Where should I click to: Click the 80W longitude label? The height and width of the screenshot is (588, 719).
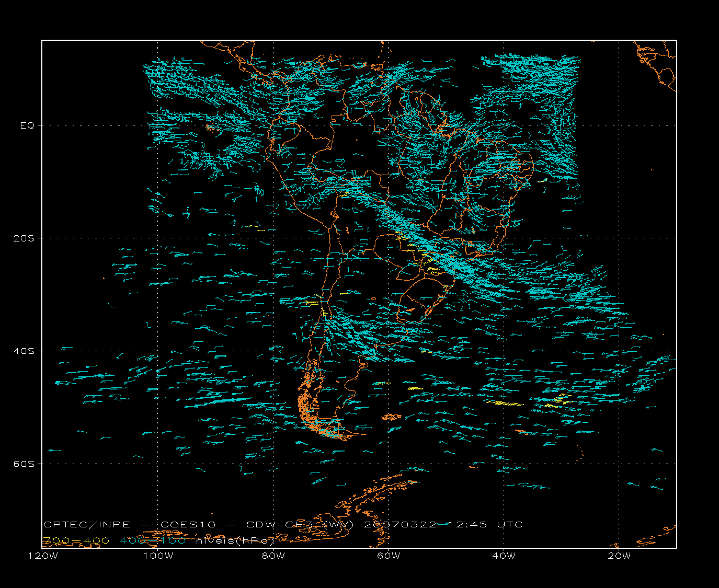273,556
